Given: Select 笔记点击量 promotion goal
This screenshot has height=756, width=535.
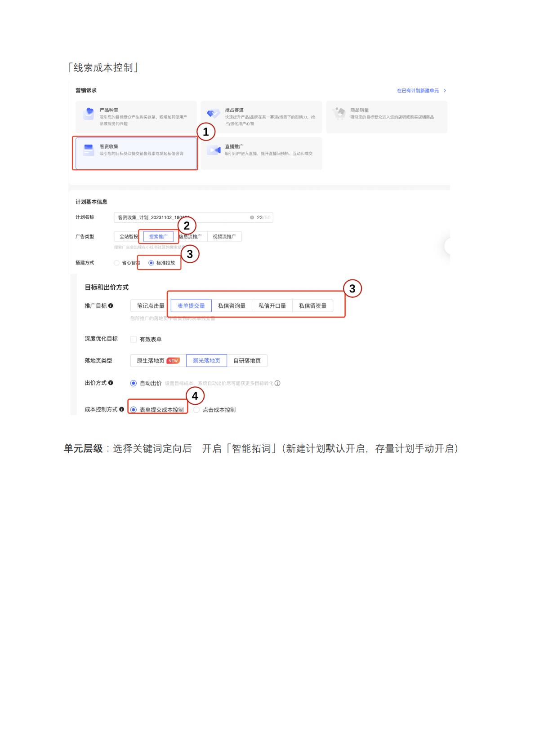Looking at the screenshot, I should (x=151, y=306).
